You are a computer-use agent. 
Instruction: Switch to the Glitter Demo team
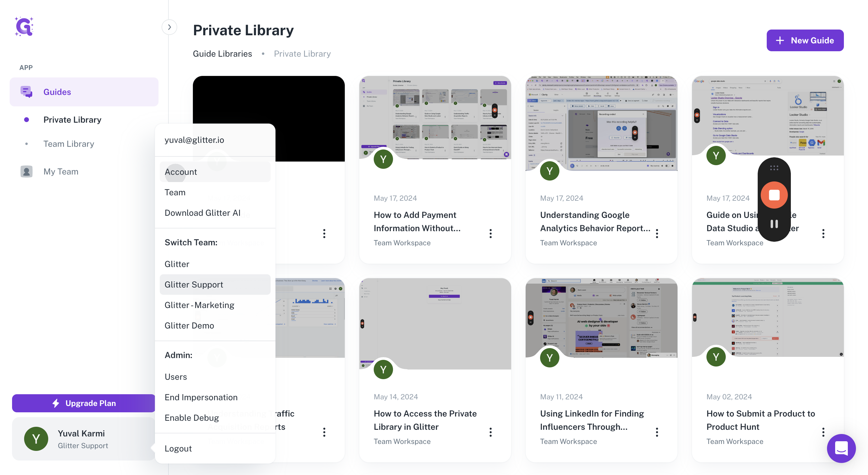(x=215, y=326)
